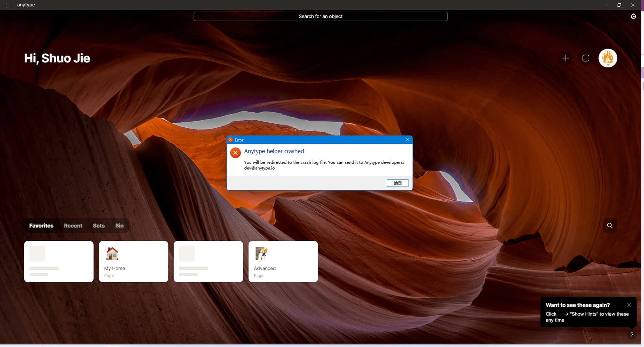The width and height of the screenshot is (644, 347).
Task: Click the magnifier icon above favorites
Action: [610, 226]
